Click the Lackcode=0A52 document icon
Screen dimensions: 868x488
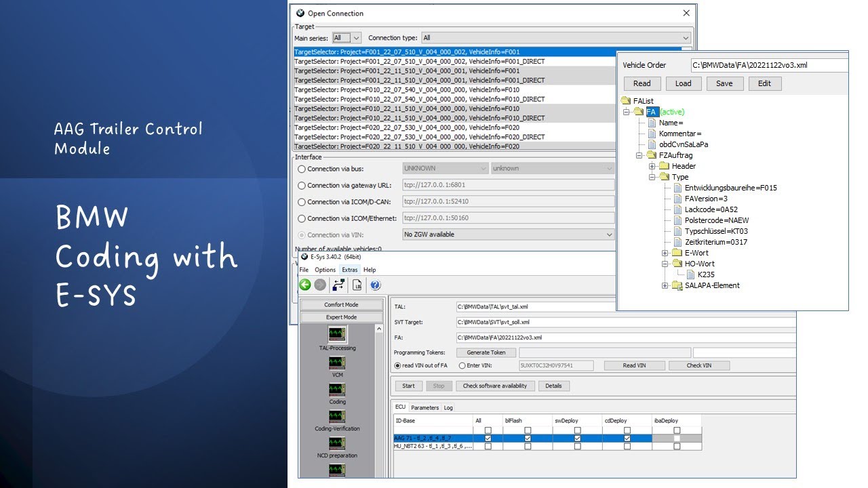[677, 209]
